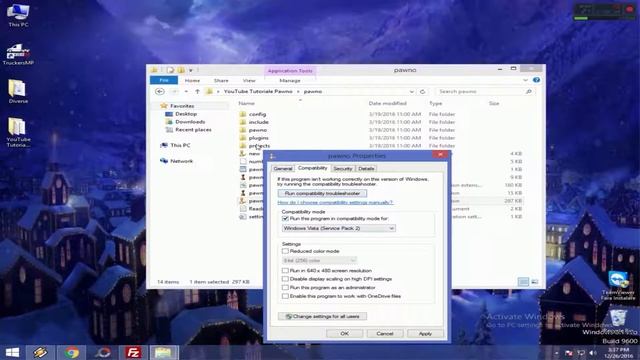
Task: Enable Run in 640 x 480 resolution
Action: click(x=285, y=271)
